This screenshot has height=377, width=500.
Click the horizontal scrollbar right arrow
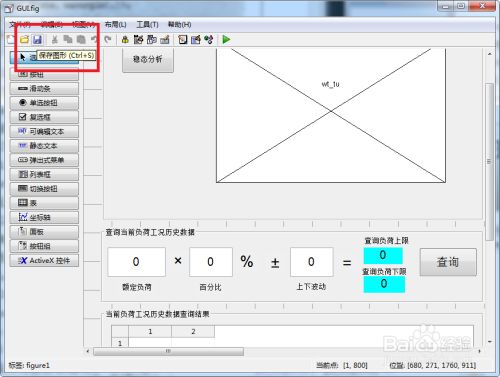479,351
